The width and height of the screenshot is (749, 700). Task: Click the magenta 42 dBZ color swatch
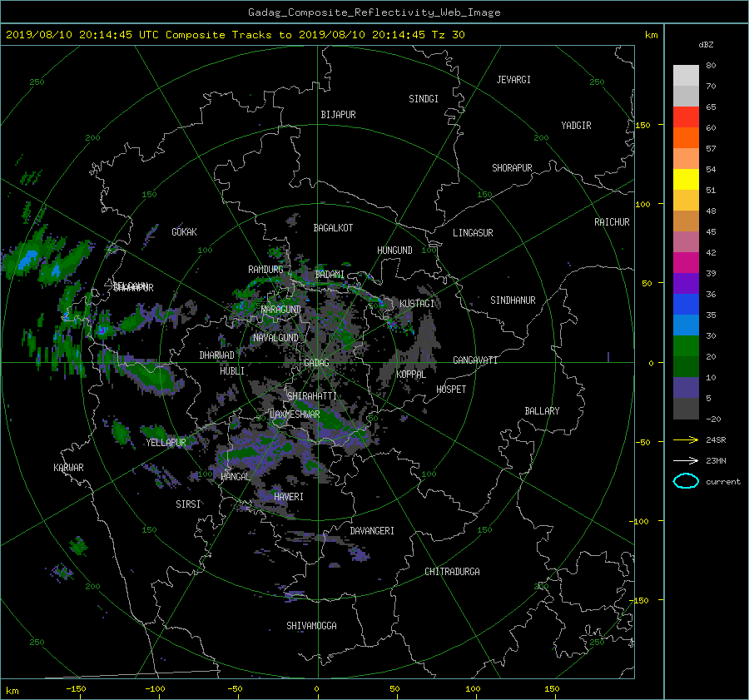pyautogui.click(x=686, y=263)
